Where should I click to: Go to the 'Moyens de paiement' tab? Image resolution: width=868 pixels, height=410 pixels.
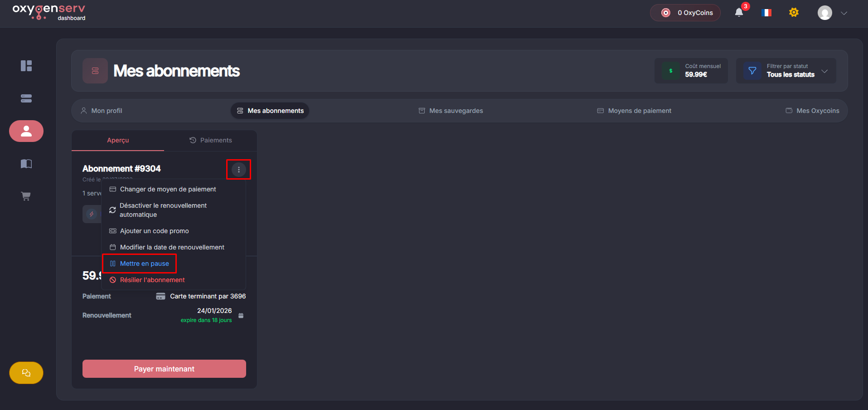(634, 111)
